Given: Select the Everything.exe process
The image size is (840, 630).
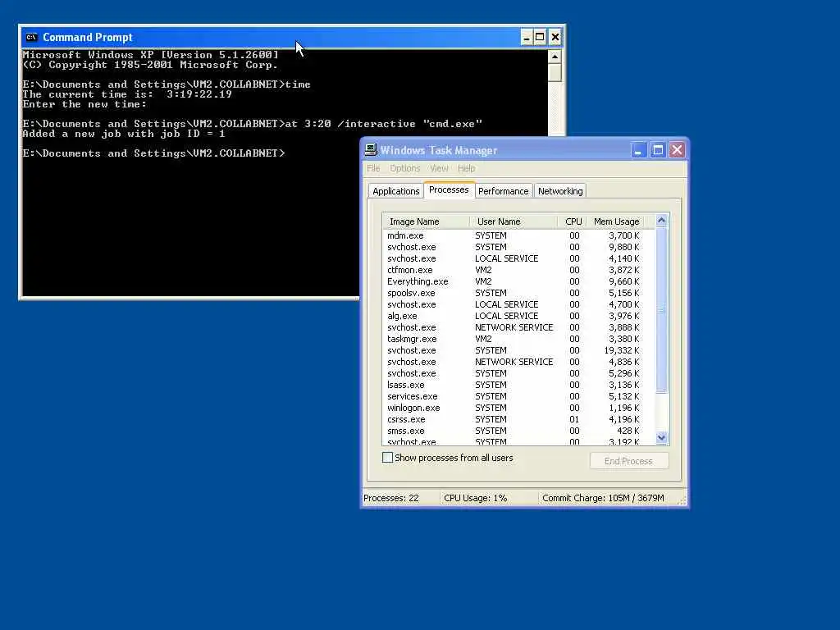Looking at the screenshot, I should coord(518,281).
